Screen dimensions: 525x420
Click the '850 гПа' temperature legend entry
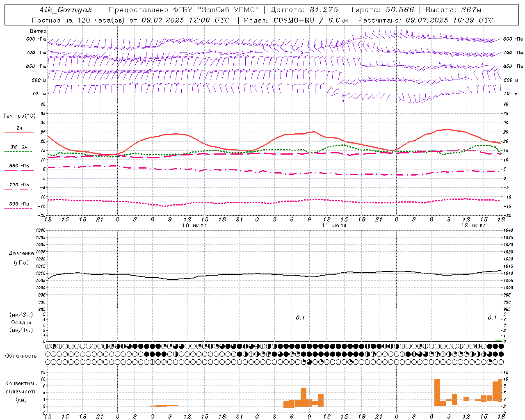(19, 166)
